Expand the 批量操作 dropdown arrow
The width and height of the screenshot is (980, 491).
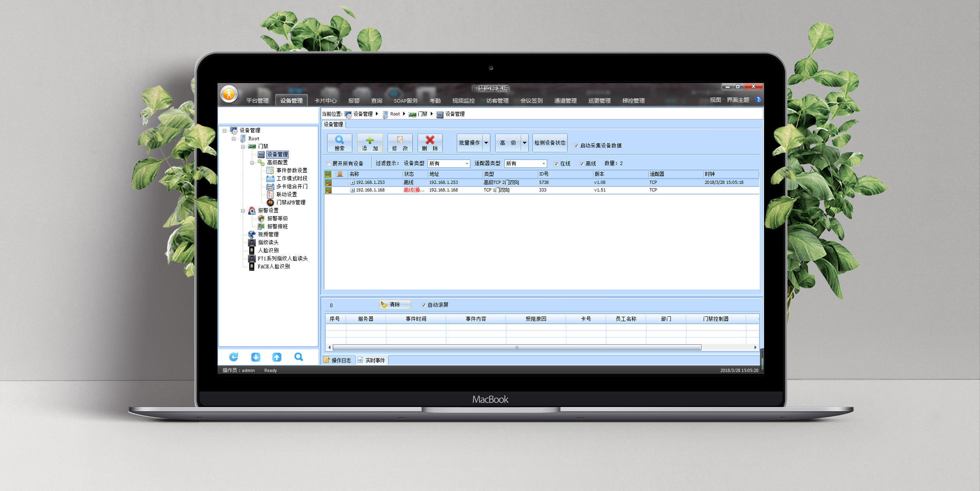486,143
